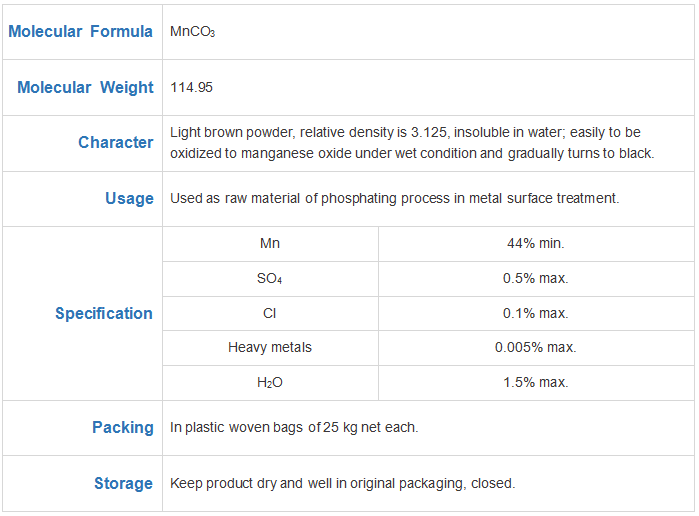Click the Heavy metals cell
Image resolution: width=699 pixels, height=516 pixels.
pos(270,348)
